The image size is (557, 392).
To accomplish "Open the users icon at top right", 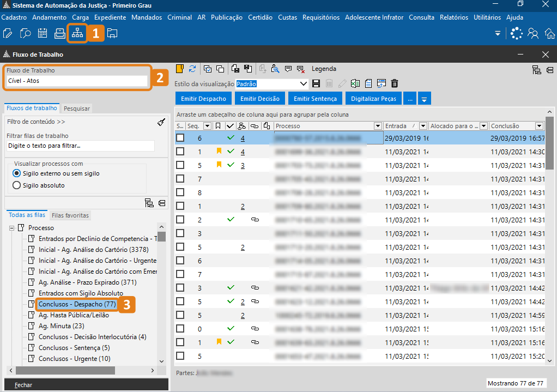I will pyautogui.click(x=533, y=33).
